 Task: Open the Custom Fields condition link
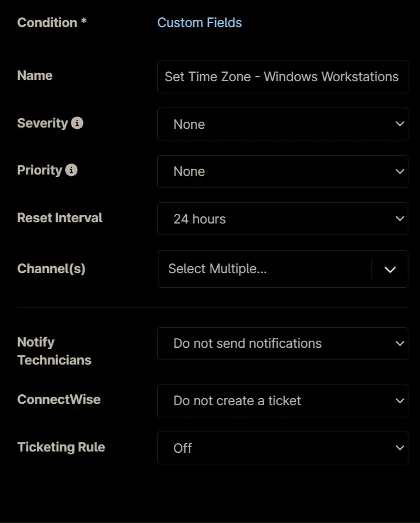point(200,23)
